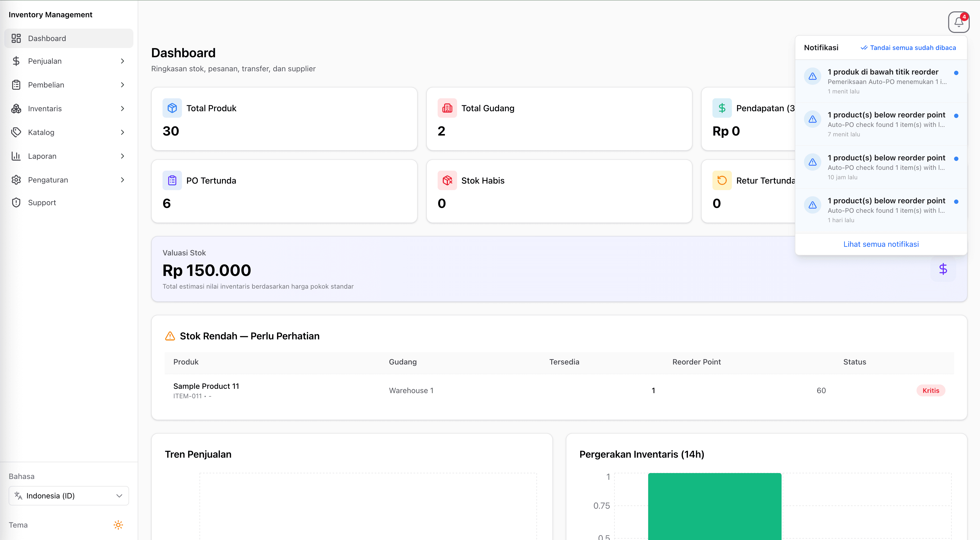Click the PO Tertunda clipboard icon
The image size is (980, 540).
coord(172,180)
